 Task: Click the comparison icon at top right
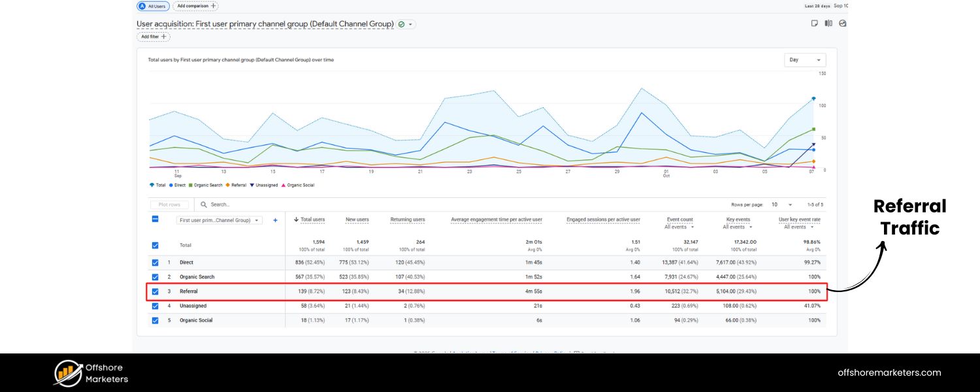click(828, 23)
